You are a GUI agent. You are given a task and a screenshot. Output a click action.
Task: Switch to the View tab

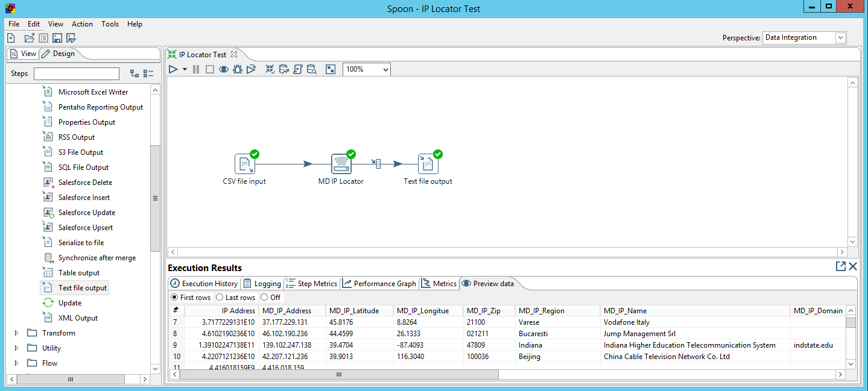(23, 54)
